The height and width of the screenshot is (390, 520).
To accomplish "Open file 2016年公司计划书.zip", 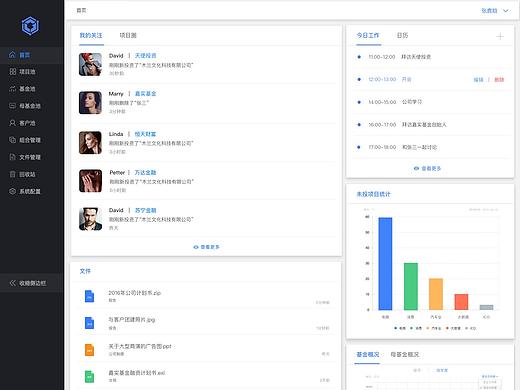I will pos(135,293).
